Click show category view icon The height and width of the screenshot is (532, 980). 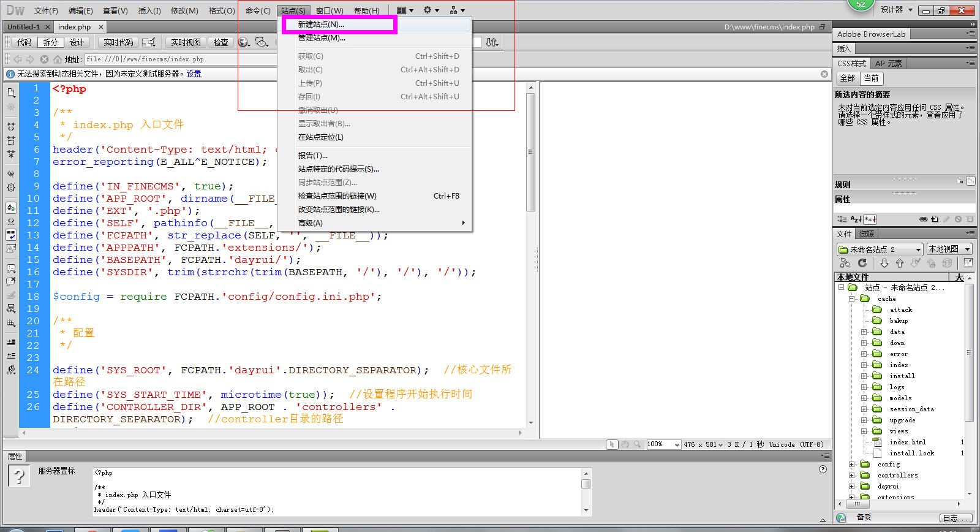[x=842, y=219]
